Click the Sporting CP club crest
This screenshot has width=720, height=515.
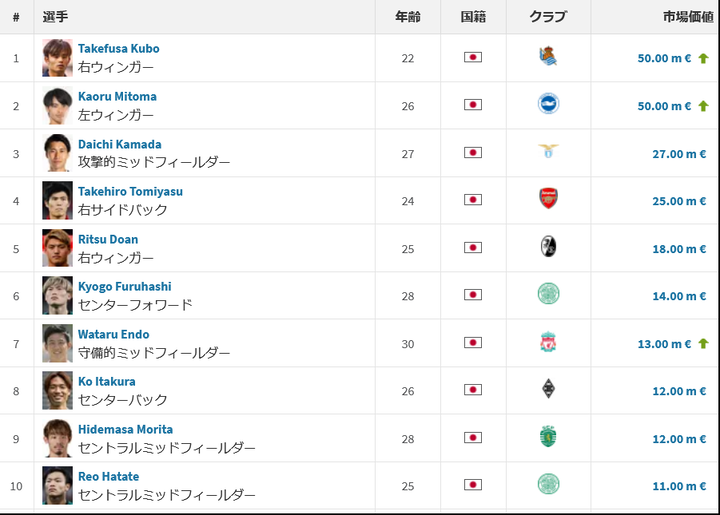point(548,437)
